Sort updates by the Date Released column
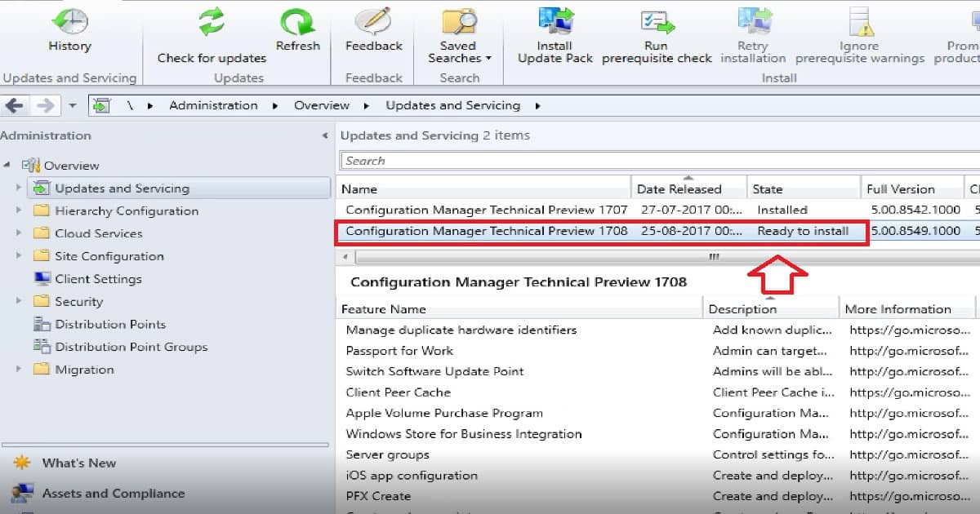This screenshot has width=980, height=514. [688, 188]
